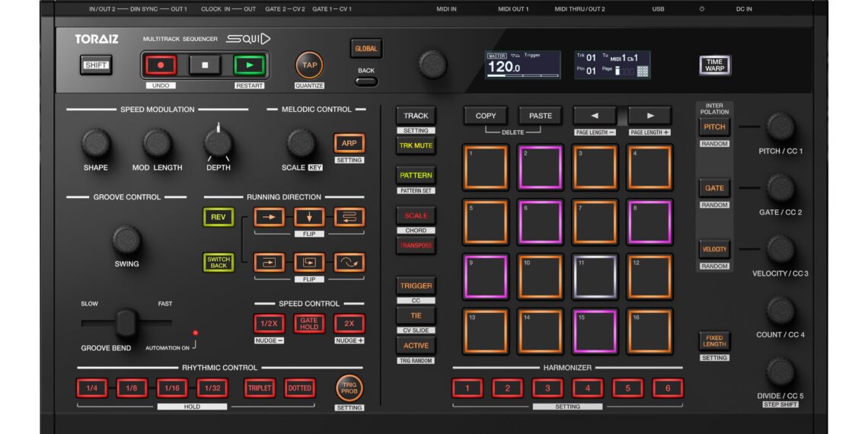Go to previous page with left arrow
Image resolution: width=868 pixels, height=434 pixels.
595,116
